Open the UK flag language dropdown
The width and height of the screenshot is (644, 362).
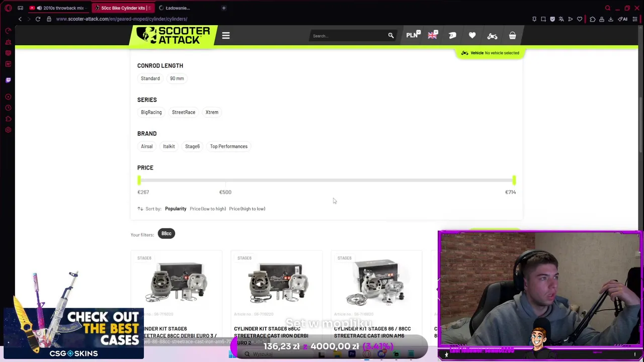[x=433, y=35]
